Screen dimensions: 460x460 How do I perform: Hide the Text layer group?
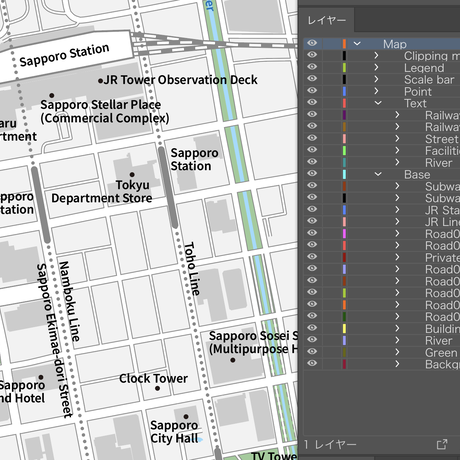[312, 102]
